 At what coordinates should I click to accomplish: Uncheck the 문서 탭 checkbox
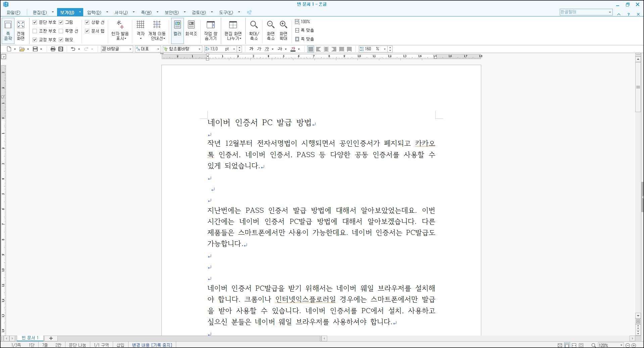[x=87, y=31]
